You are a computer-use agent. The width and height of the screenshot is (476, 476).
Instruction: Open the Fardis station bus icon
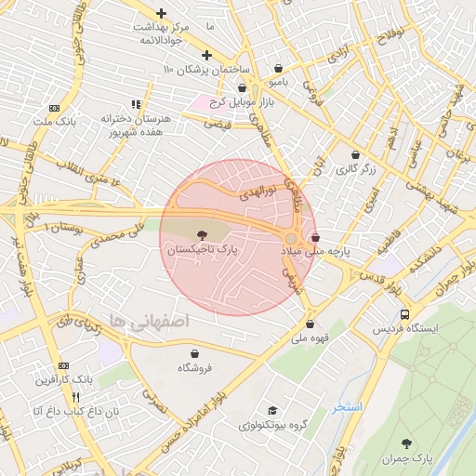pyautogui.click(x=404, y=315)
